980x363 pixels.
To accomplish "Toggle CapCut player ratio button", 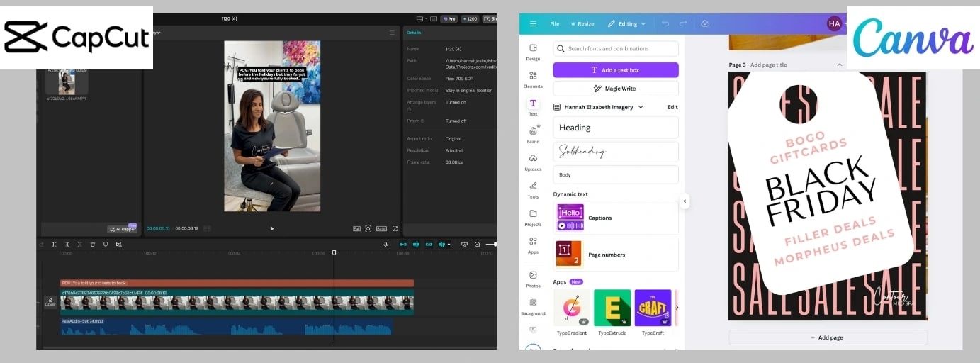I will pos(381,228).
